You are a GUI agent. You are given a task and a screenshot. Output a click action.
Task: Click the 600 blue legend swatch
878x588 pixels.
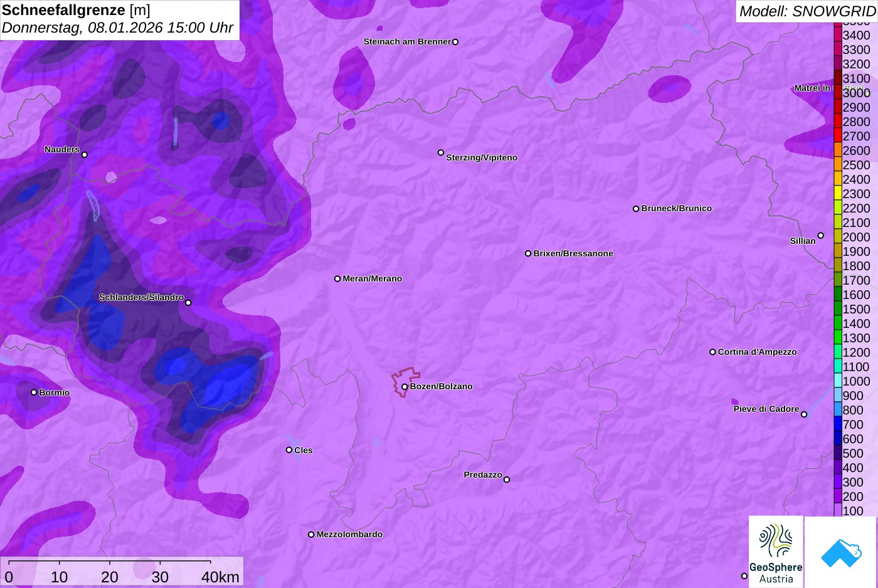(838, 438)
